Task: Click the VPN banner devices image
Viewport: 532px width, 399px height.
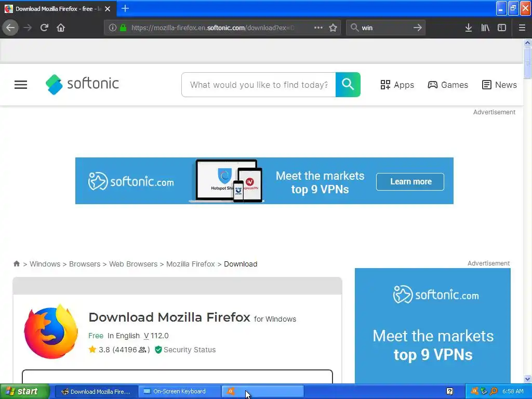Action: pyautogui.click(x=227, y=181)
